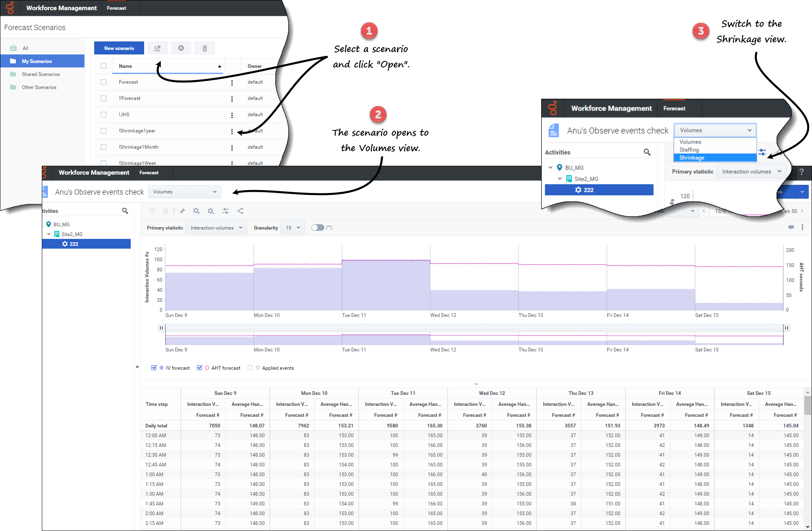Select BU_MG in main Activities tree
This screenshot has width=812, height=531.
[61, 224]
